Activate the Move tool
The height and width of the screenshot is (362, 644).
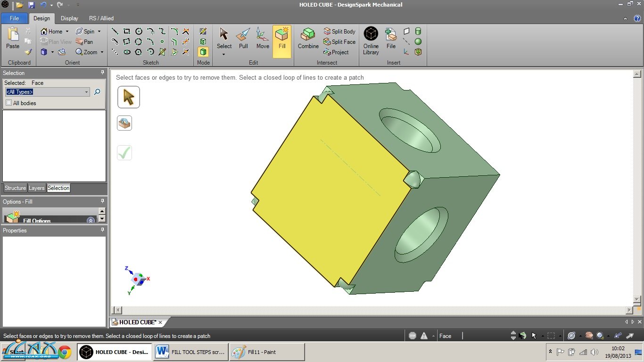point(263,39)
